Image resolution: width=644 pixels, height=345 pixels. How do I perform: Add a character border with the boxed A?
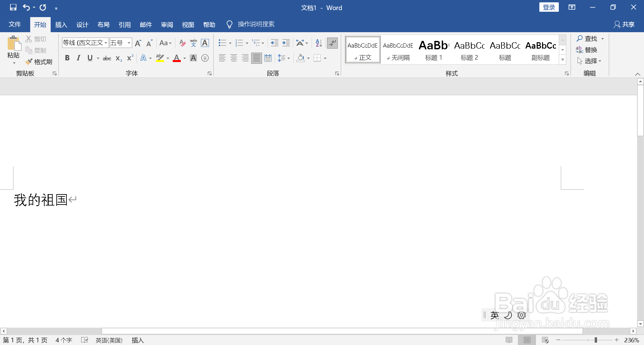pos(205,43)
